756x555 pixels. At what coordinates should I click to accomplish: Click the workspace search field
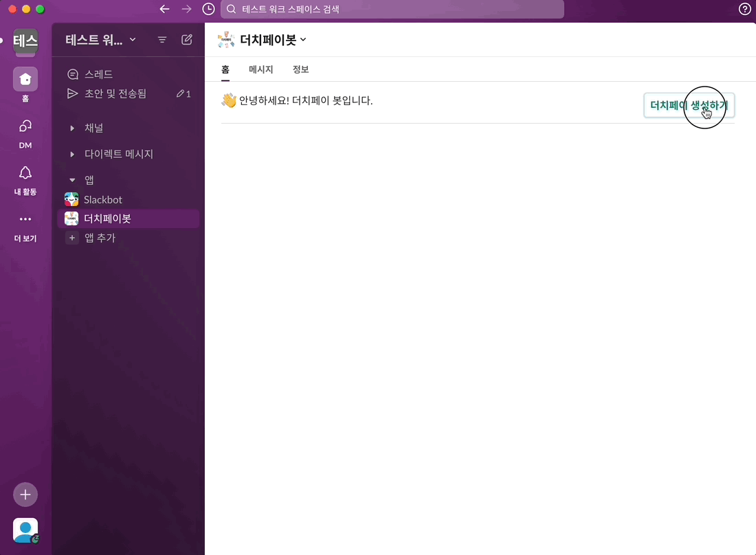(x=392, y=9)
